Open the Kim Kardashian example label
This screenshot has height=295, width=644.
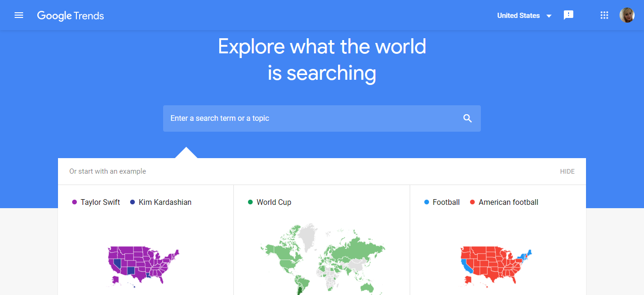(165, 202)
